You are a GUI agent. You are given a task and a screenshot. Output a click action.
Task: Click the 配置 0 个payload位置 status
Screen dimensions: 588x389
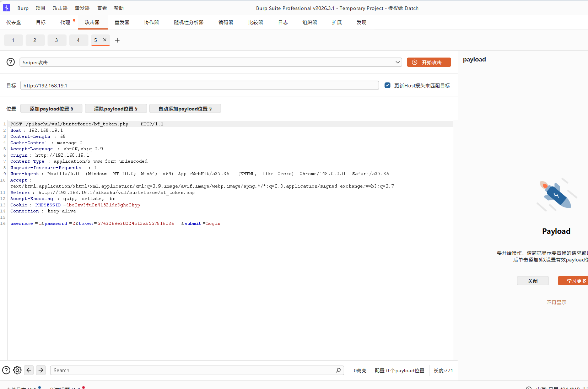coord(399,371)
